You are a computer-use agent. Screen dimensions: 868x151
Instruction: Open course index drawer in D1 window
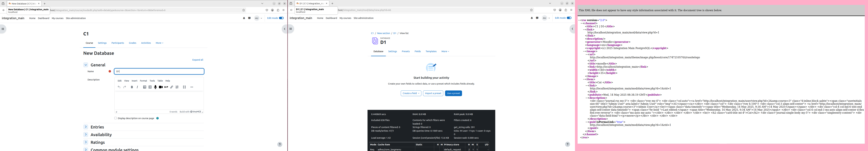tap(291, 29)
